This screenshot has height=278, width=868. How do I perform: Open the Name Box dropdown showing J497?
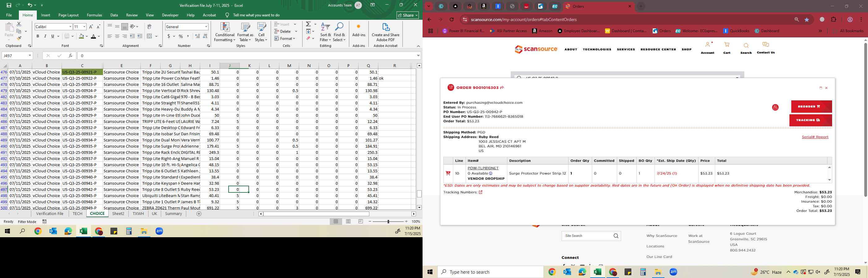pyautogui.click(x=30, y=56)
